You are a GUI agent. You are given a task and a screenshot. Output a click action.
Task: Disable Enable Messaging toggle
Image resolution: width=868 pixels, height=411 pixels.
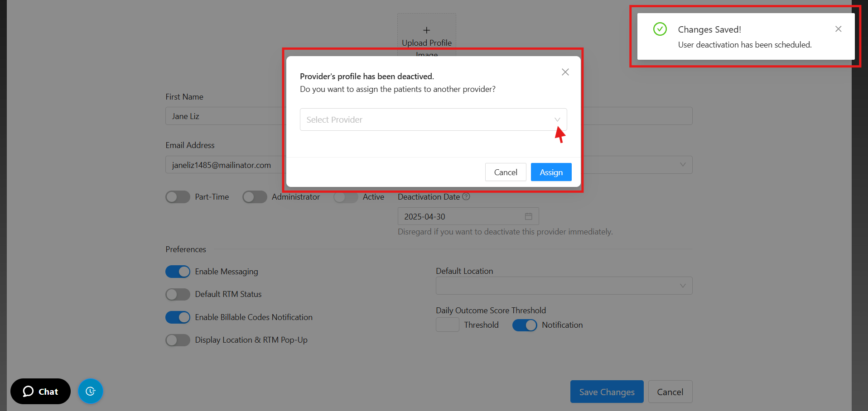click(x=178, y=272)
